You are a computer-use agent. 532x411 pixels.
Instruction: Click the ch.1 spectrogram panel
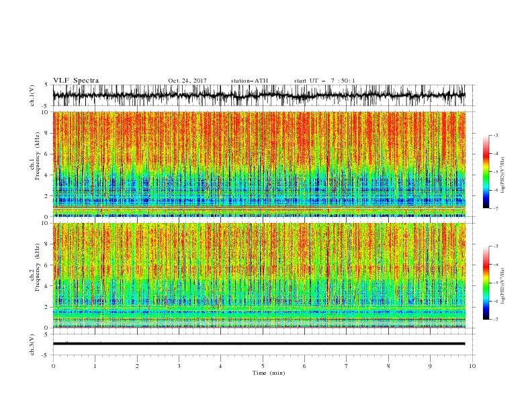pos(259,164)
